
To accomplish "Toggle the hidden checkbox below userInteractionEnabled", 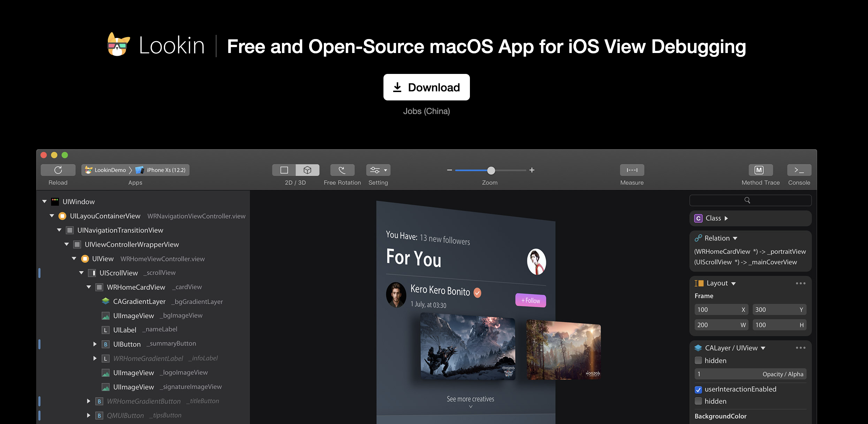I will tap(698, 401).
